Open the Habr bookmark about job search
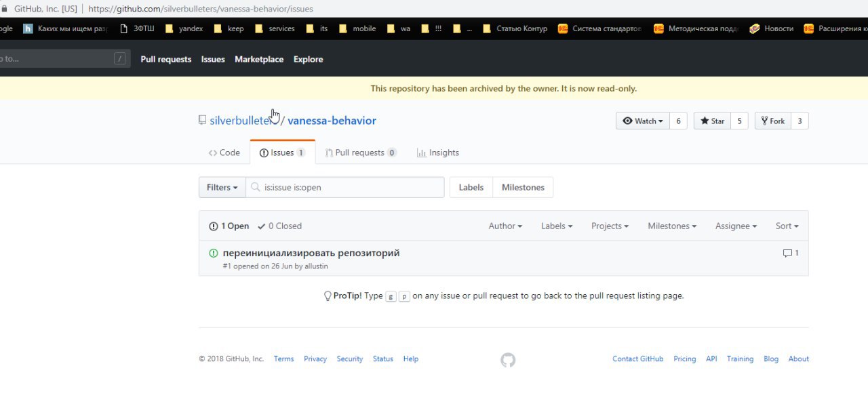Screen dimensions: 868x408 (x=66, y=28)
